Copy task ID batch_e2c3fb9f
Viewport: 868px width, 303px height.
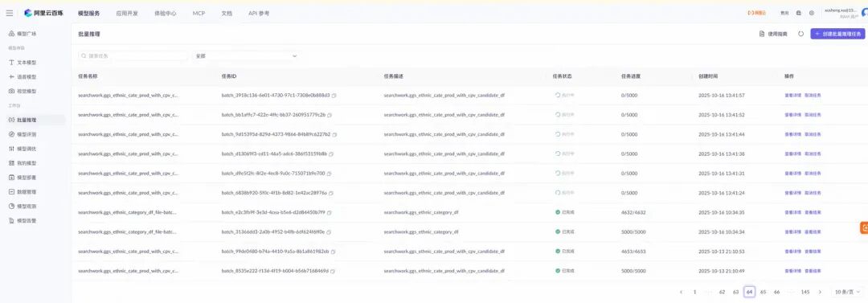330,212
